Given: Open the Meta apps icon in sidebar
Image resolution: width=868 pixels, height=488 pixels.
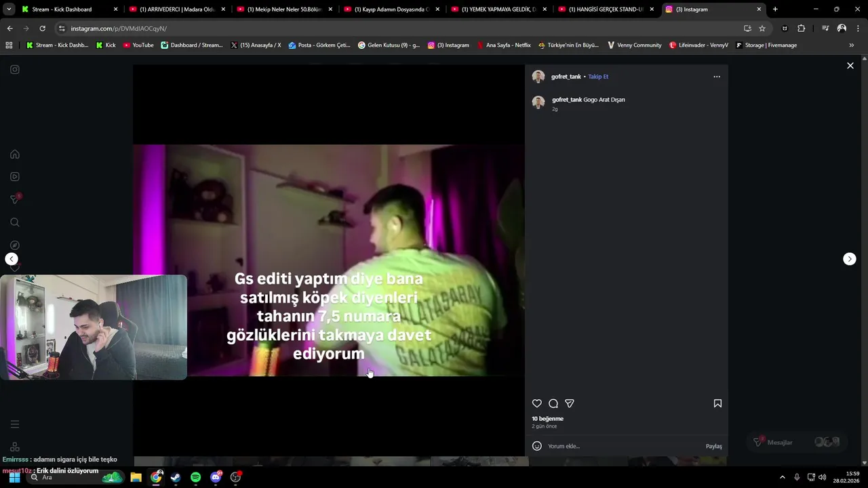Looking at the screenshot, I should click(x=15, y=447).
